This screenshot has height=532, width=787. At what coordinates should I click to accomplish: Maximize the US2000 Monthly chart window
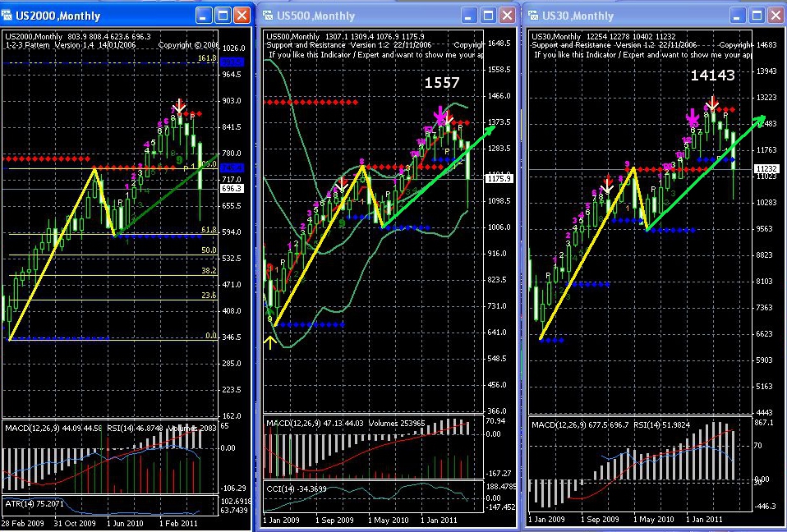(223, 16)
